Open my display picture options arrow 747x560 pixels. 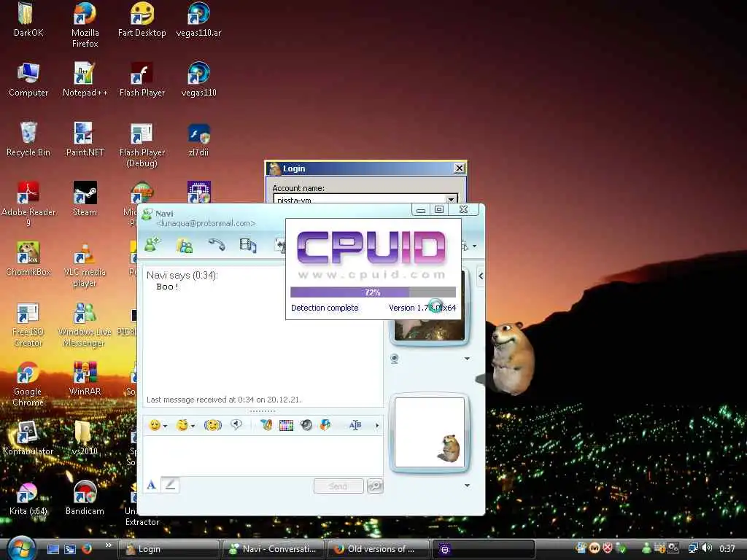(x=467, y=485)
